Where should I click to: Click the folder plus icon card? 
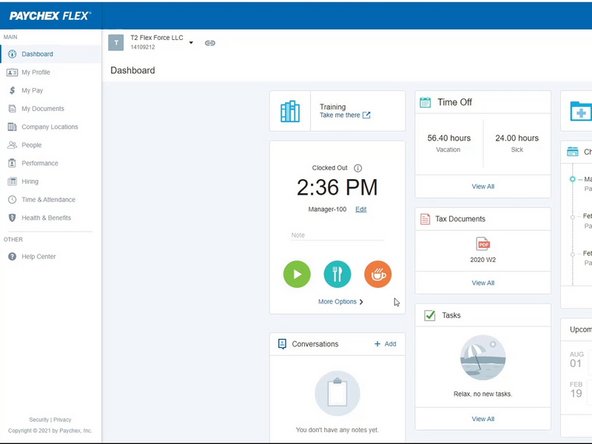click(581, 111)
